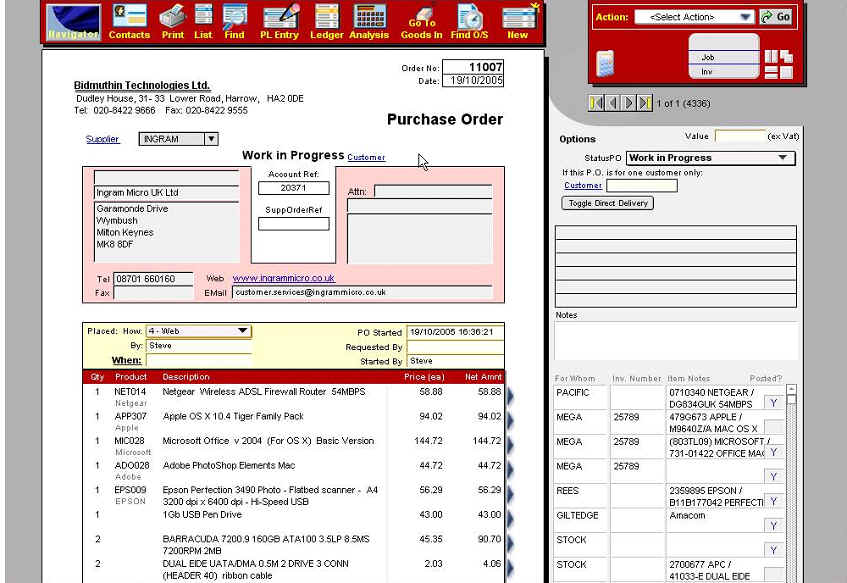Toggle Posted box for REES row
This screenshot has height=583, width=847.
click(774, 501)
